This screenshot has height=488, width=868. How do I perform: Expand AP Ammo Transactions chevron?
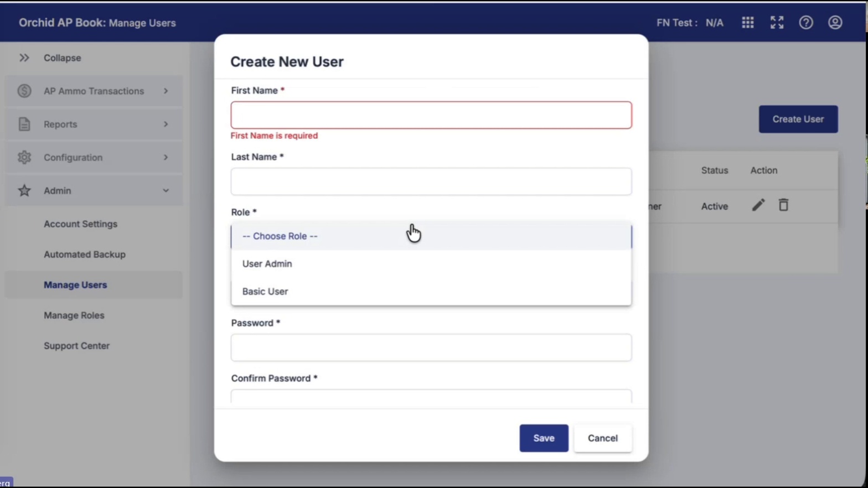tap(166, 91)
